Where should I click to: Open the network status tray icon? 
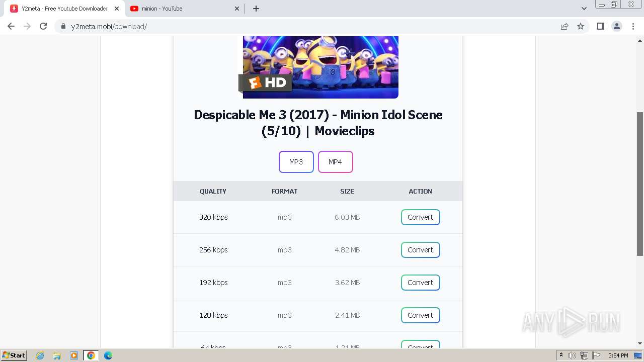pyautogui.click(x=584, y=355)
